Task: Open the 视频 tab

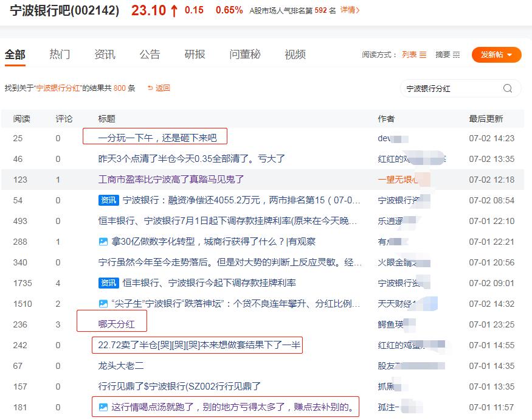Action: (295, 54)
